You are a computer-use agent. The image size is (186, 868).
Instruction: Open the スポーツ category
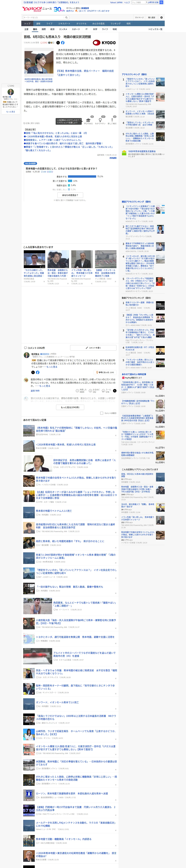(x=76, y=29)
